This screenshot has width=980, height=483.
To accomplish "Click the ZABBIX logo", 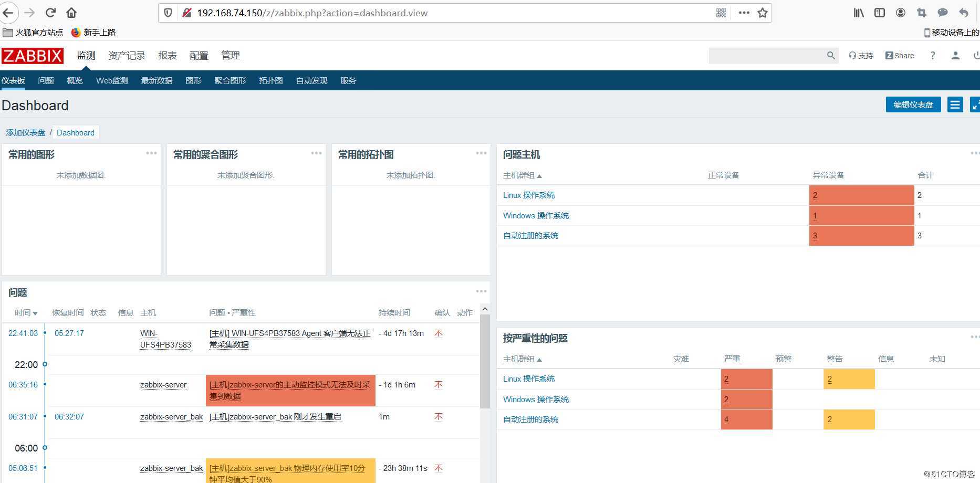I will click(x=33, y=56).
